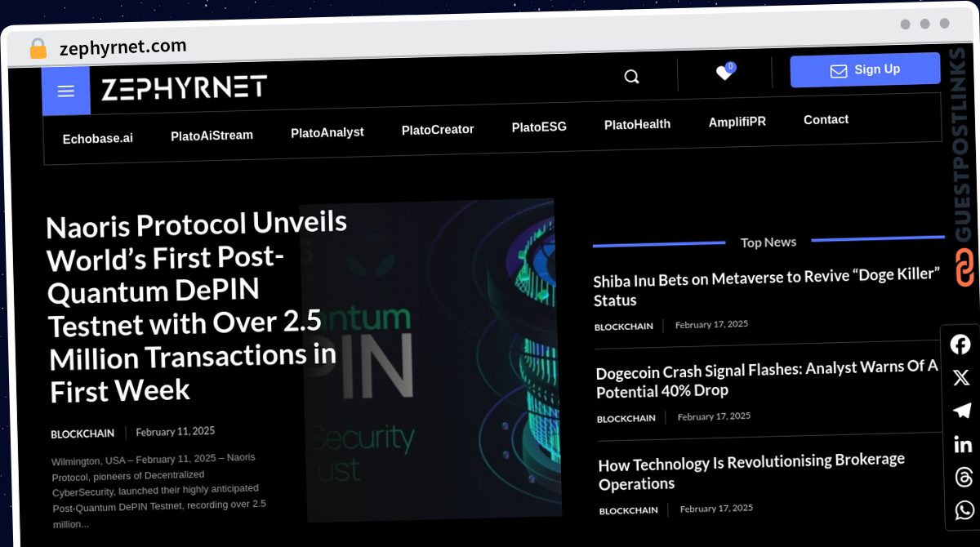Viewport: 980px width, 547px height.
Task: Click the featured DePIN article image
Action: click(x=431, y=359)
